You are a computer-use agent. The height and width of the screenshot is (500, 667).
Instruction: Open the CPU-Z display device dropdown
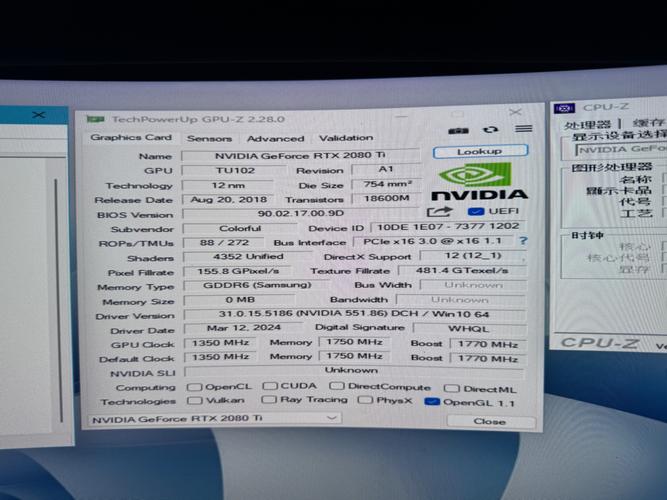(x=621, y=150)
